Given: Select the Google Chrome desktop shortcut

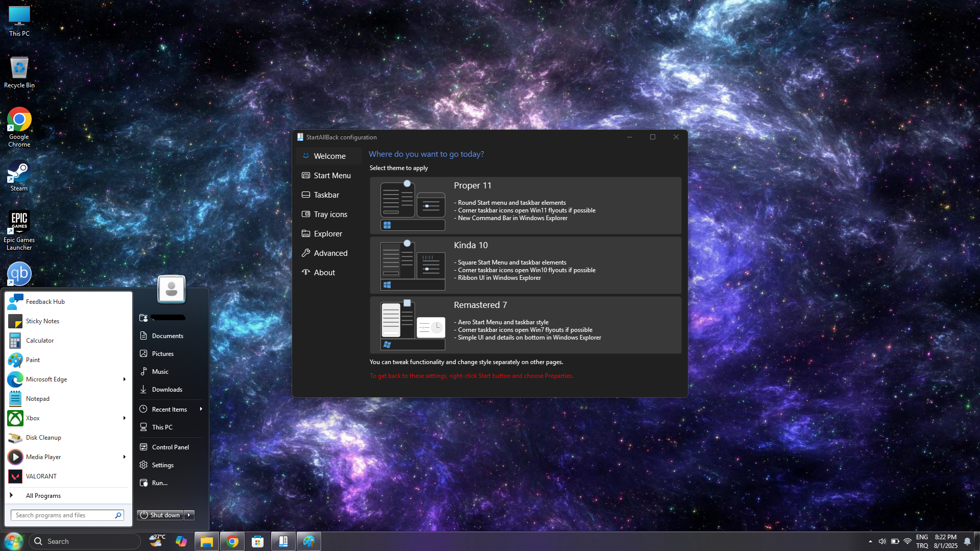Looking at the screenshot, I should point(19,127).
